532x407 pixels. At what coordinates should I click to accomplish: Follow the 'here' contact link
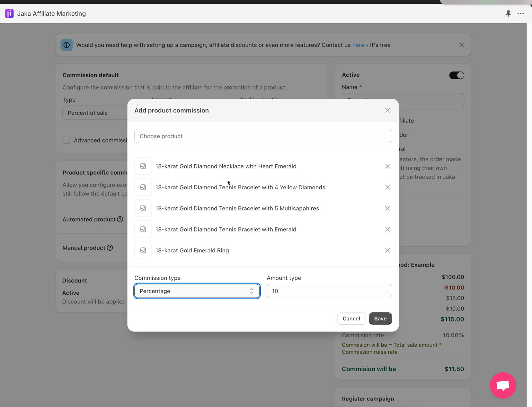pos(358,45)
